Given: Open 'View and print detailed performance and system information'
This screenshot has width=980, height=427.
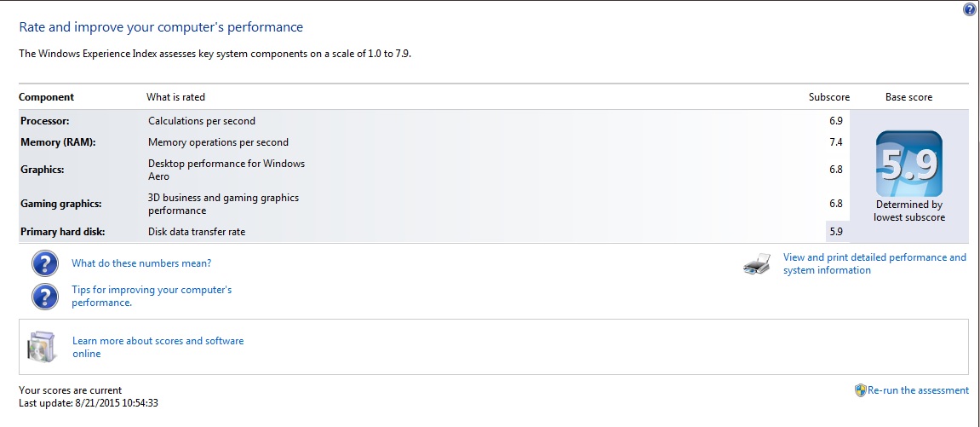Looking at the screenshot, I should pos(874,264).
